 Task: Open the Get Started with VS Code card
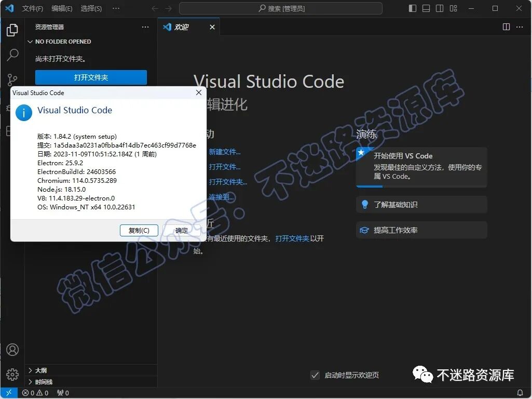[422, 167]
